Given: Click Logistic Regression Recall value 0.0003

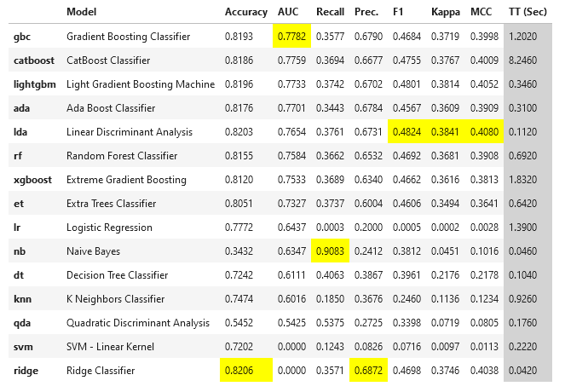Looking at the screenshot, I should point(330,228).
